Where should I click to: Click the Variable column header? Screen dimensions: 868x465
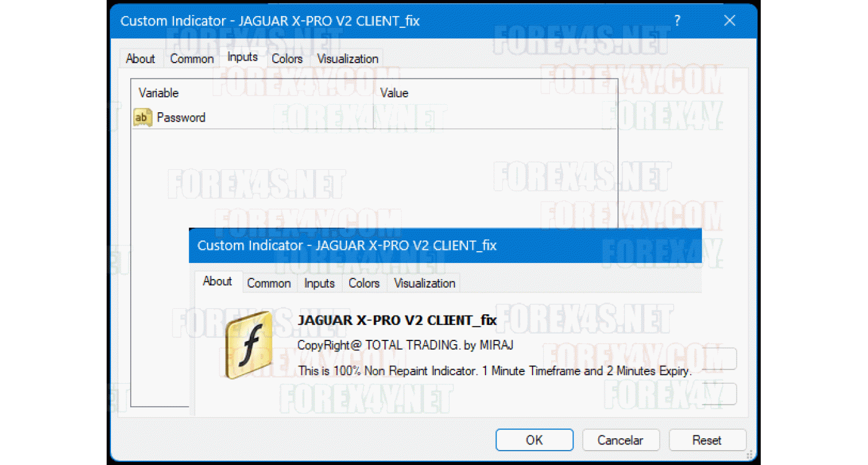(159, 93)
